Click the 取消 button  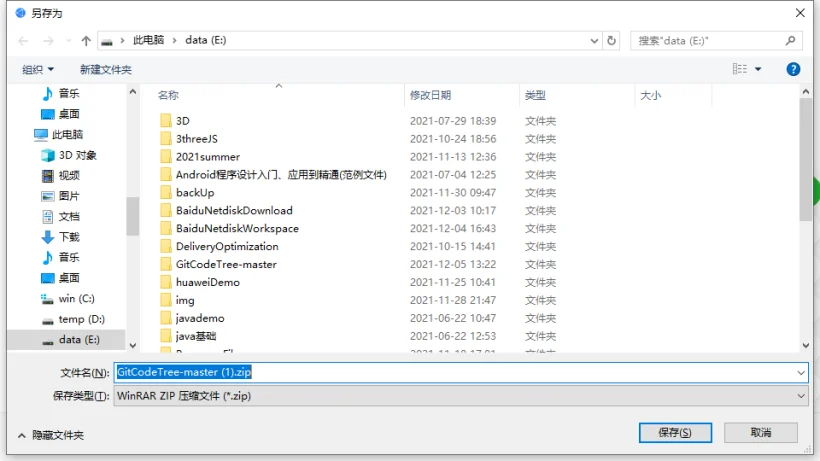pos(761,432)
